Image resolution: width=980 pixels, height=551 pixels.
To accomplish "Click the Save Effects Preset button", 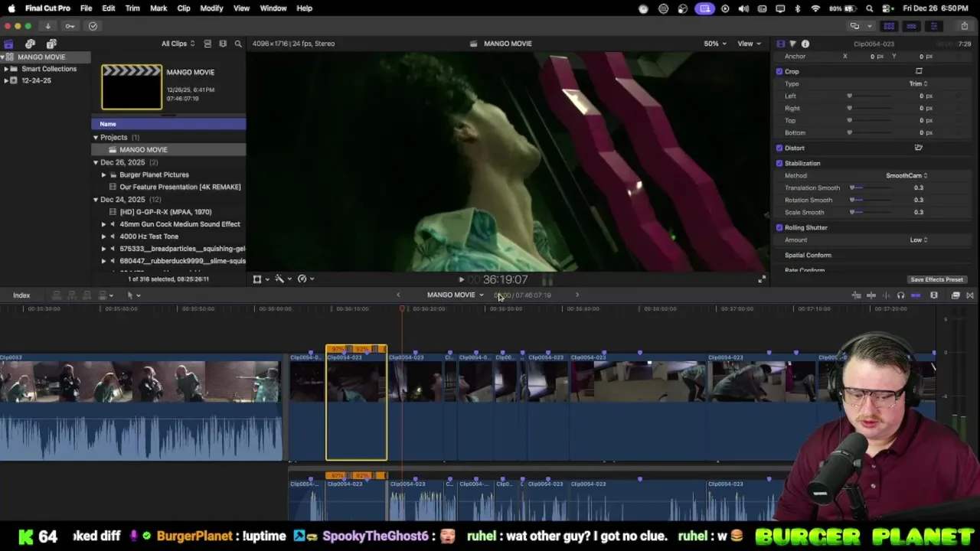I will pos(936,279).
